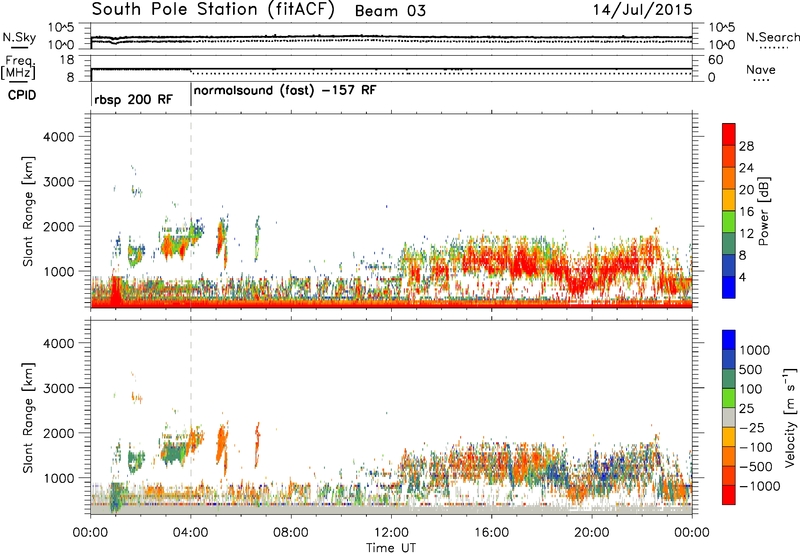Select the "12:00" time axis label
The height and width of the screenshot is (554, 800).
pyautogui.click(x=391, y=533)
